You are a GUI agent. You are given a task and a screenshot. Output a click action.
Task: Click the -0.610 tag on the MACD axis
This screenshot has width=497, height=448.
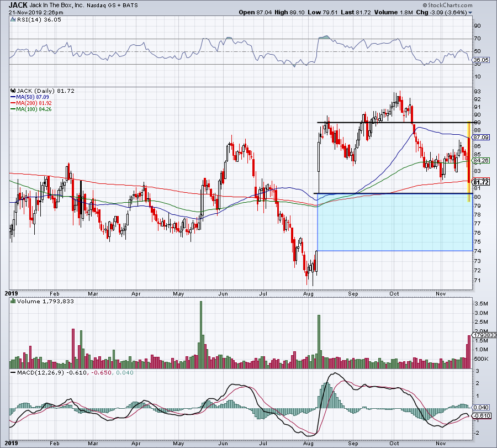tap(482, 415)
